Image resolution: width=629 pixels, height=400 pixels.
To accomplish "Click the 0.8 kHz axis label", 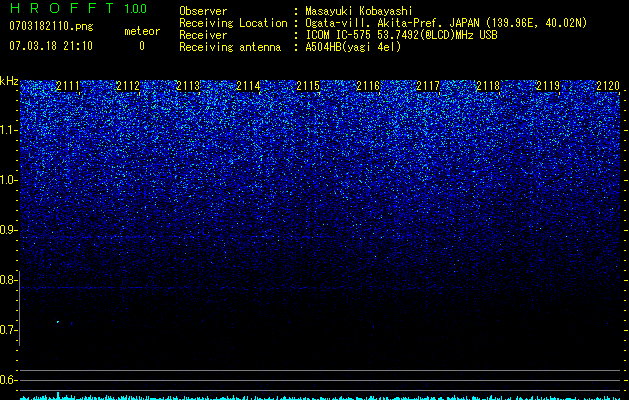I will (8, 280).
